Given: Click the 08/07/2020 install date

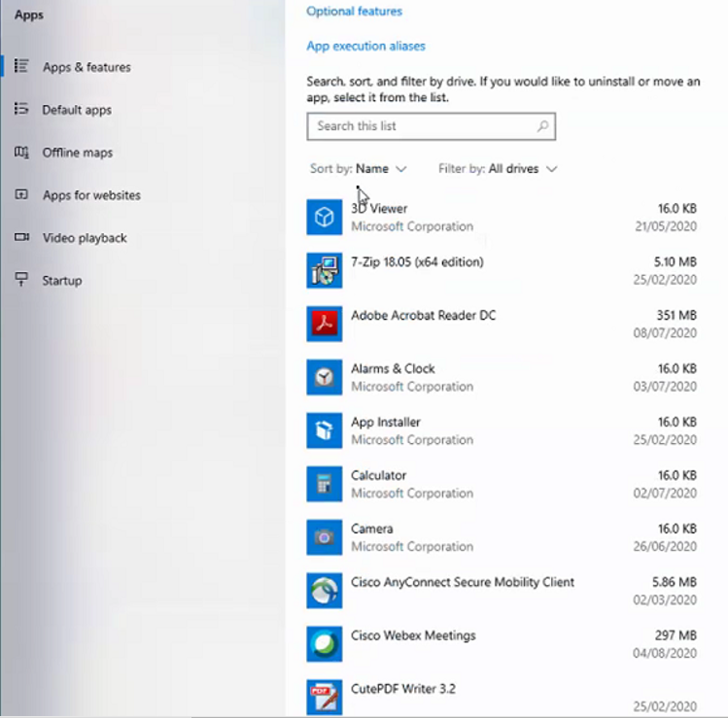Looking at the screenshot, I should 665,333.
